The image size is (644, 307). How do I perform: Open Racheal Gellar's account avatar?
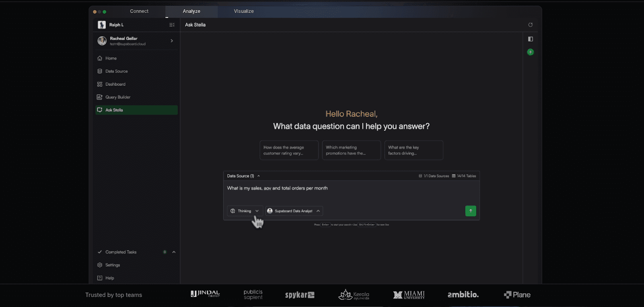[x=102, y=41]
